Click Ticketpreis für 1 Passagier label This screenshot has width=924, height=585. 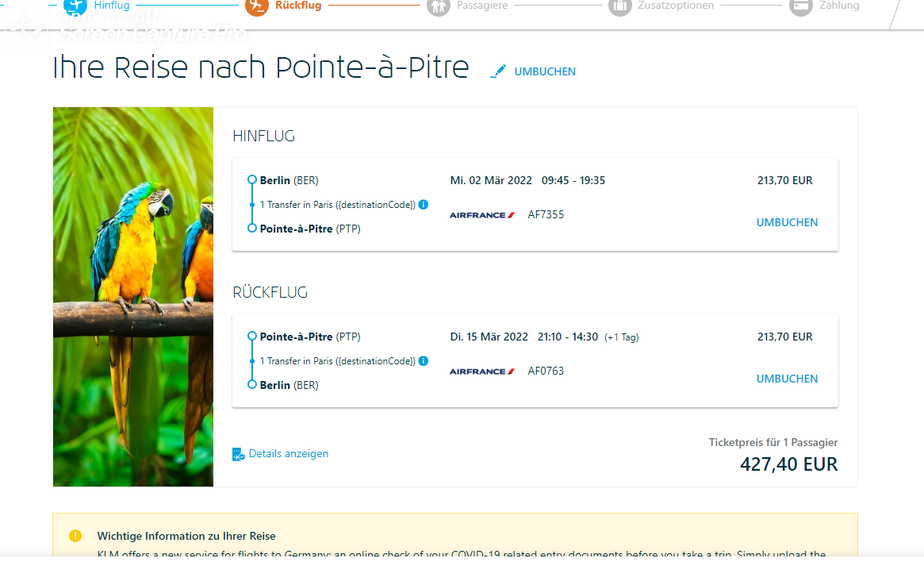pyautogui.click(x=773, y=442)
